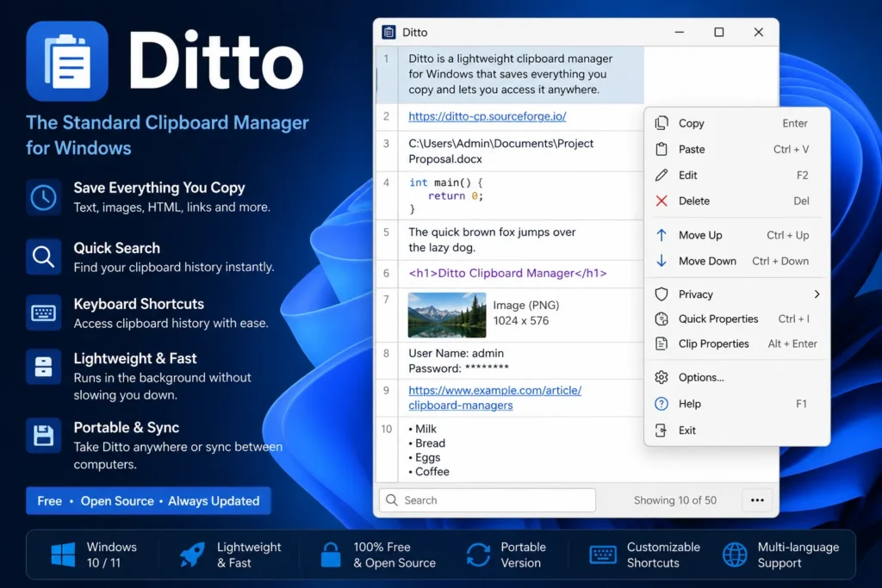Image resolution: width=882 pixels, height=588 pixels.
Task: Select the mountain lake image thumbnail
Action: coord(447,315)
